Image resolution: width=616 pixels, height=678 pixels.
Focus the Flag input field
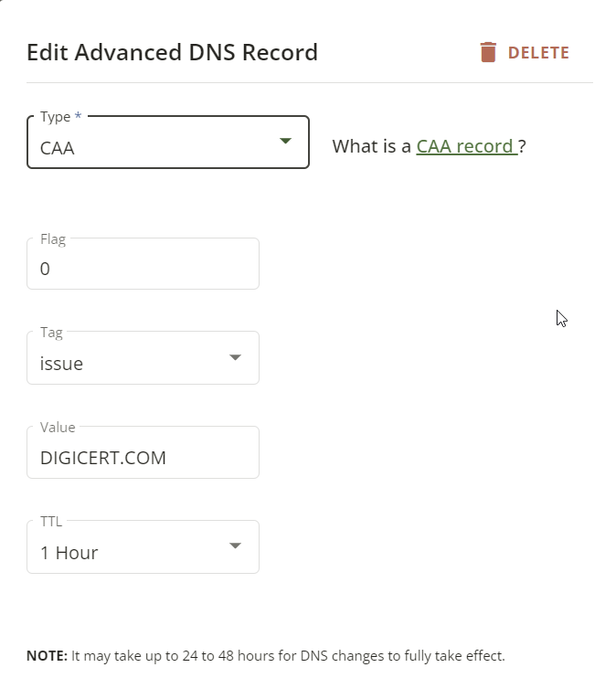143,264
